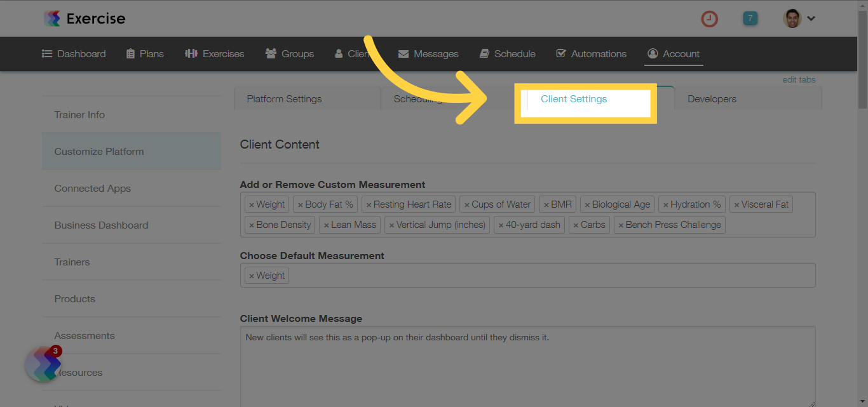Click the notification badge showing 7
868x407 pixels.
[750, 18]
